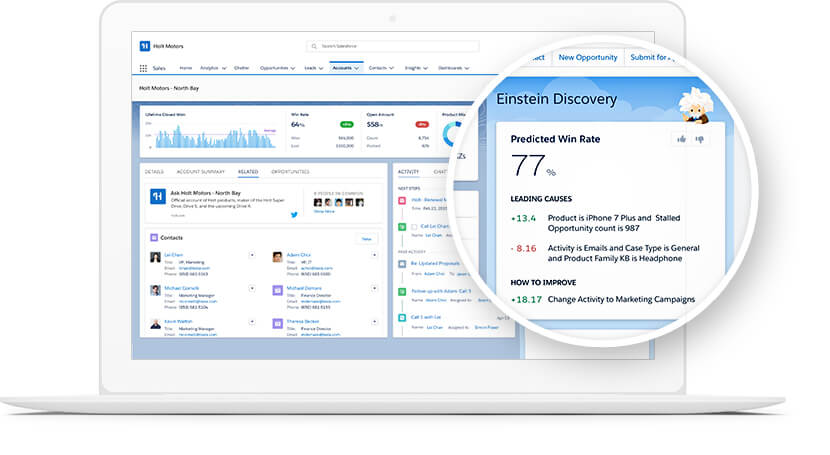This screenshot has width=830, height=455.
Task: Select the Related tab
Action: 248,172
